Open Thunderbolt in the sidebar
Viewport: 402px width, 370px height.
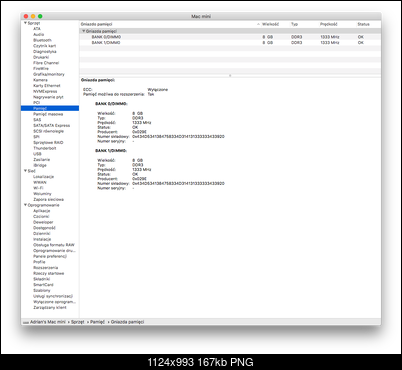[x=45, y=148]
